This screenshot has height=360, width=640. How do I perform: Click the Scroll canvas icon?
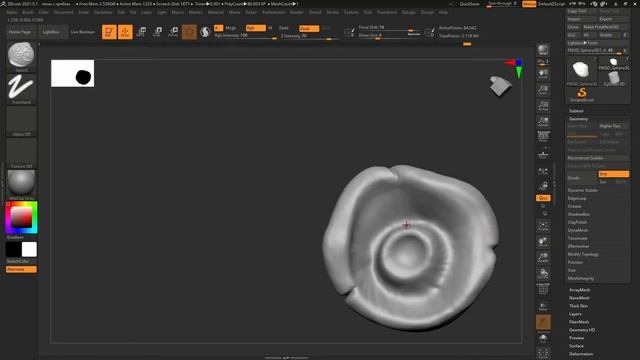point(543,74)
